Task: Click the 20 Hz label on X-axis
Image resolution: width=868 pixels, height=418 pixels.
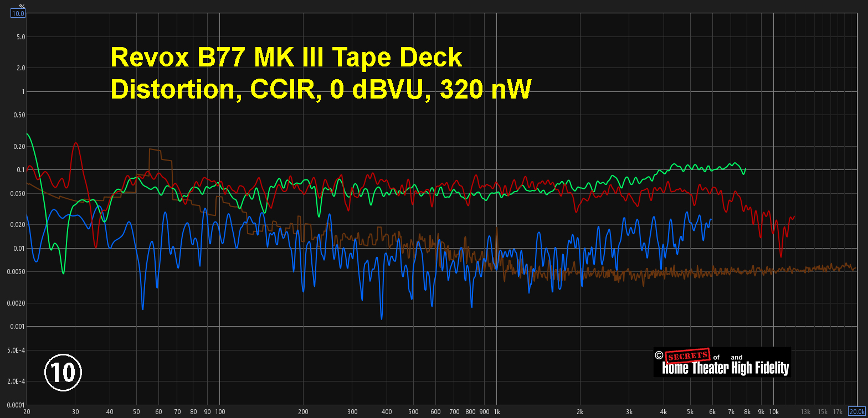Action: tap(27, 412)
